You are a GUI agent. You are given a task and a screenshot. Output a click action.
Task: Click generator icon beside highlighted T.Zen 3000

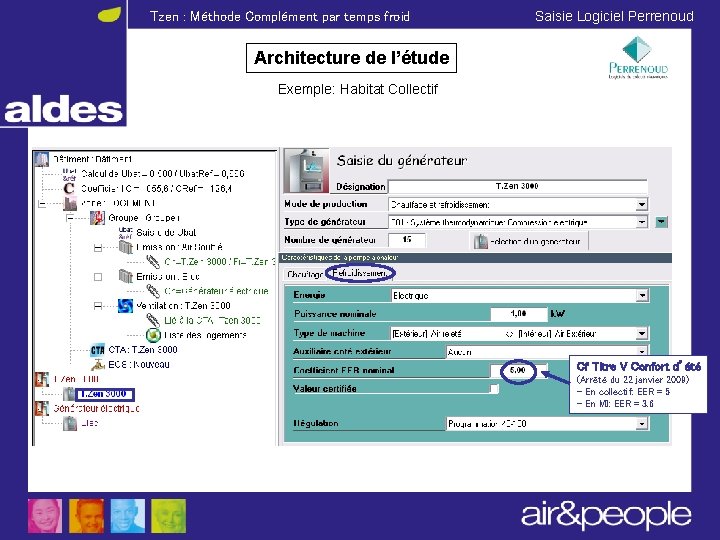(x=69, y=394)
